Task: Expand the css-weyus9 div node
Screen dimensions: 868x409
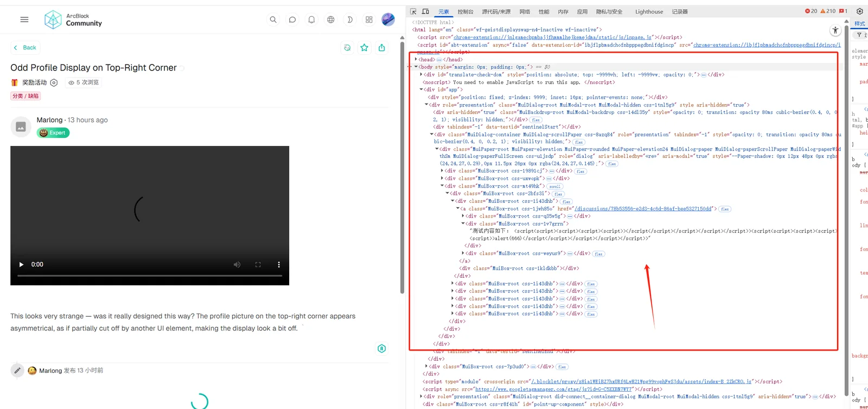Action: 463,253
